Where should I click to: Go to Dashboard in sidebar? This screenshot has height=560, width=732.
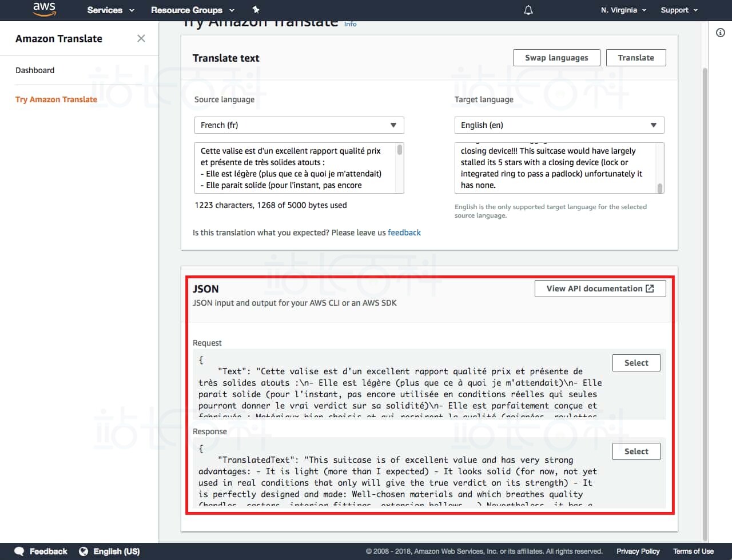[35, 70]
